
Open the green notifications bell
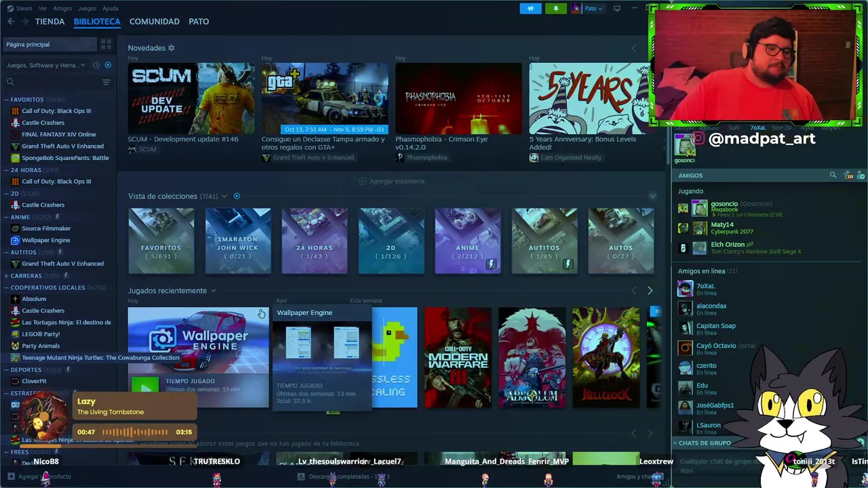coord(556,8)
